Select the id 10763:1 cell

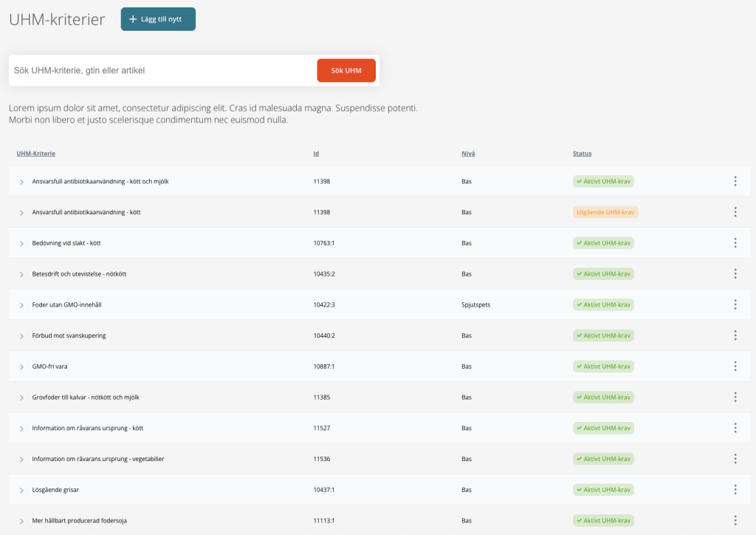click(x=324, y=243)
